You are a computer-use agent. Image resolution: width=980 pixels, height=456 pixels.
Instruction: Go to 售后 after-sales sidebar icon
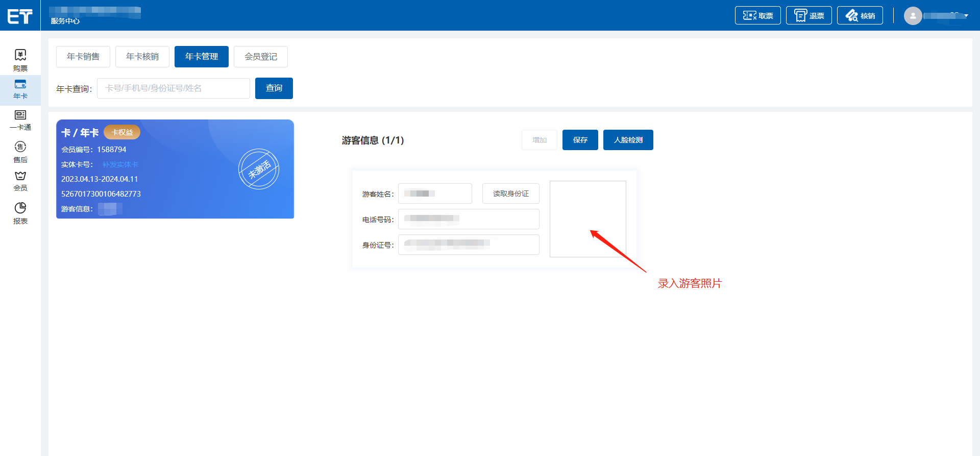pyautogui.click(x=20, y=152)
